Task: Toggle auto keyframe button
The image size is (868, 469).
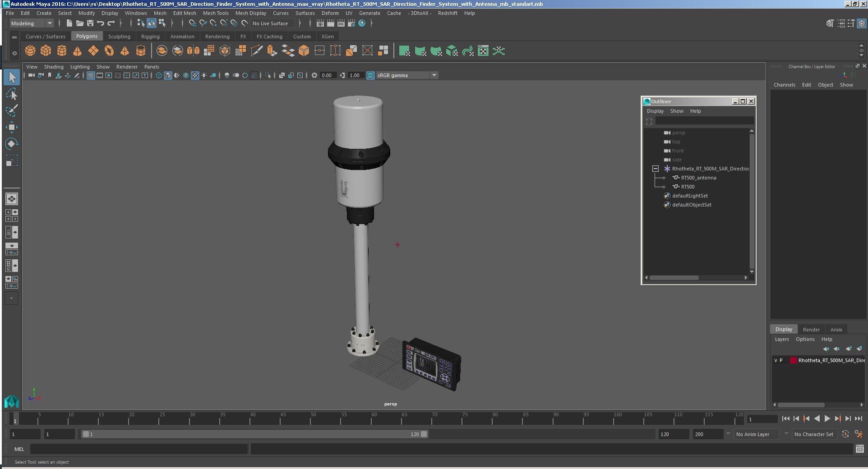Action: click(845, 434)
